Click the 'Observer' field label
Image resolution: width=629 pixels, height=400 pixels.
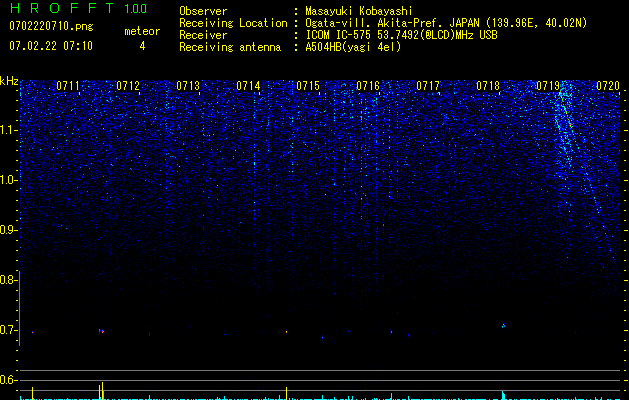pos(203,11)
